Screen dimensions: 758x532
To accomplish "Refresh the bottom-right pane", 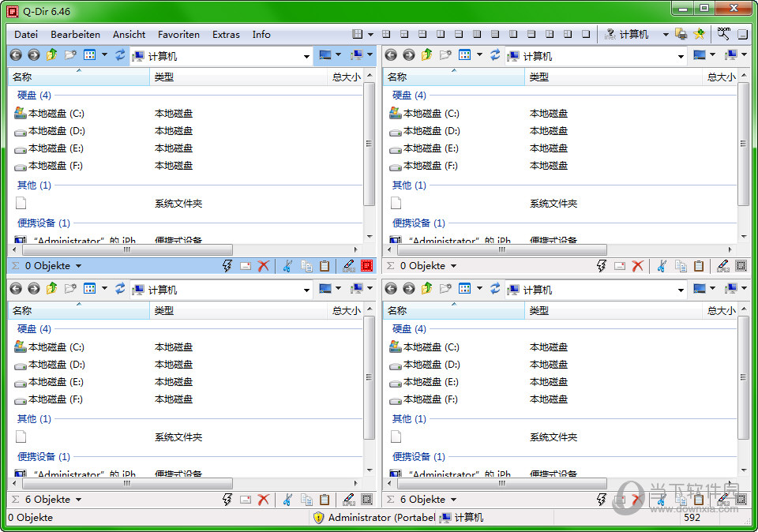I will (x=495, y=289).
